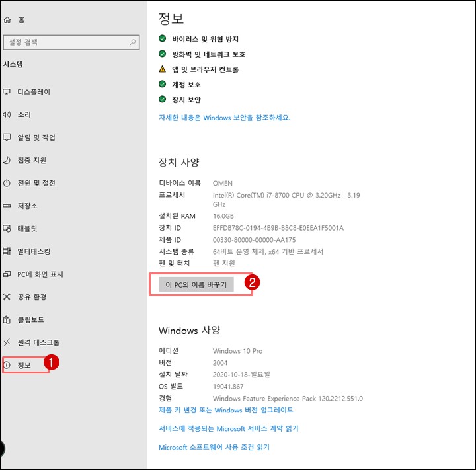
Task: Select 공유 환경 in sidebar
Action: 32,297
